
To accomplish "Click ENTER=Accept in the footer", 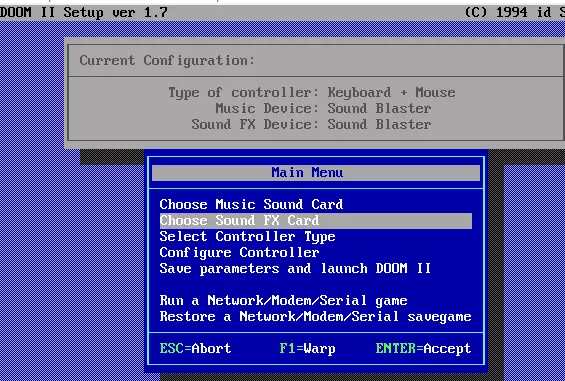I will coord(423,349).
